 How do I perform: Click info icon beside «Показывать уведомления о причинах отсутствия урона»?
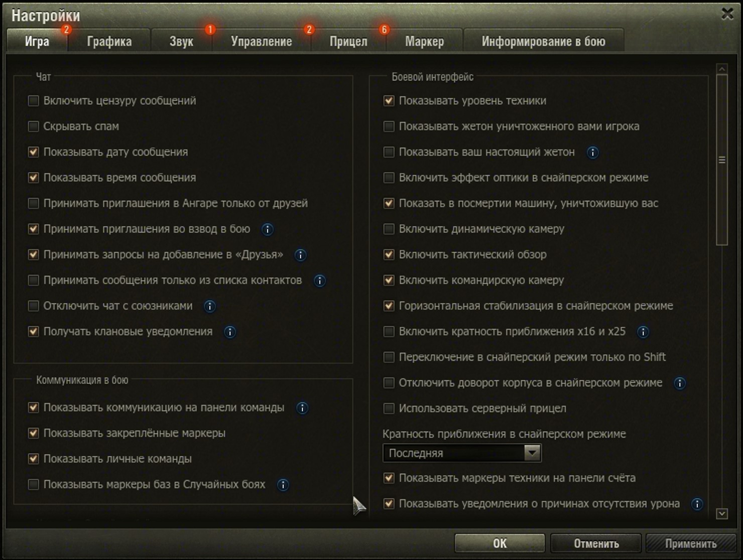click(x=697, y=504)
